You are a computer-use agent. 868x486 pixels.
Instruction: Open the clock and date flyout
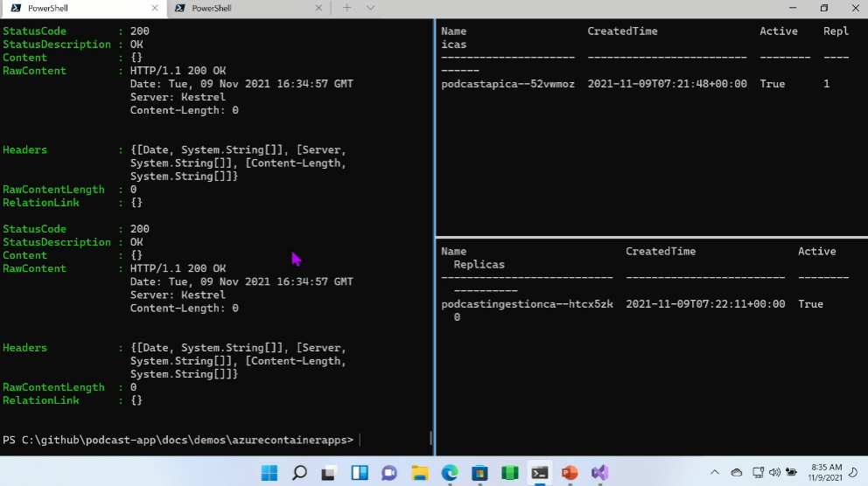tap(826, 473)
